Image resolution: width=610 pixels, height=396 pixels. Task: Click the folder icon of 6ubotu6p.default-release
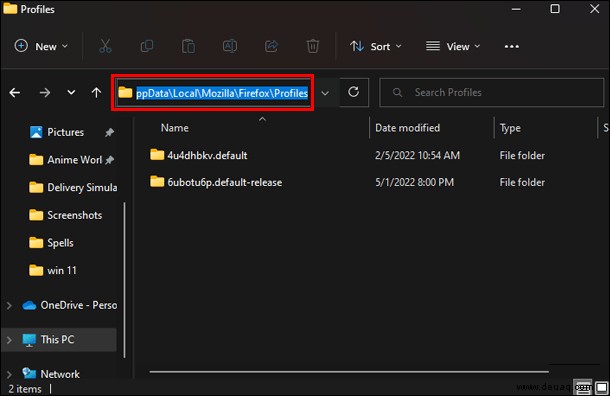157,182
